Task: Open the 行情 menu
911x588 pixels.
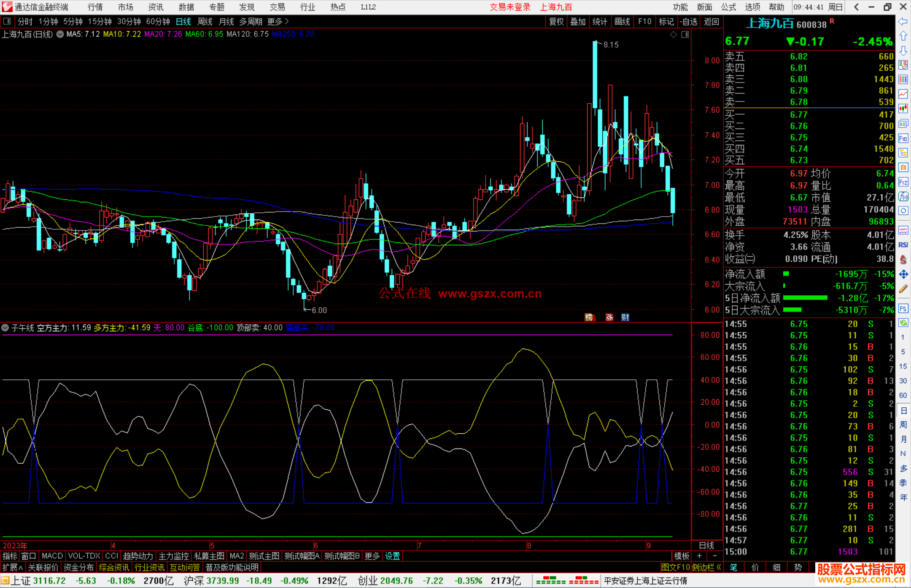Action: click(x=95, y=7)
